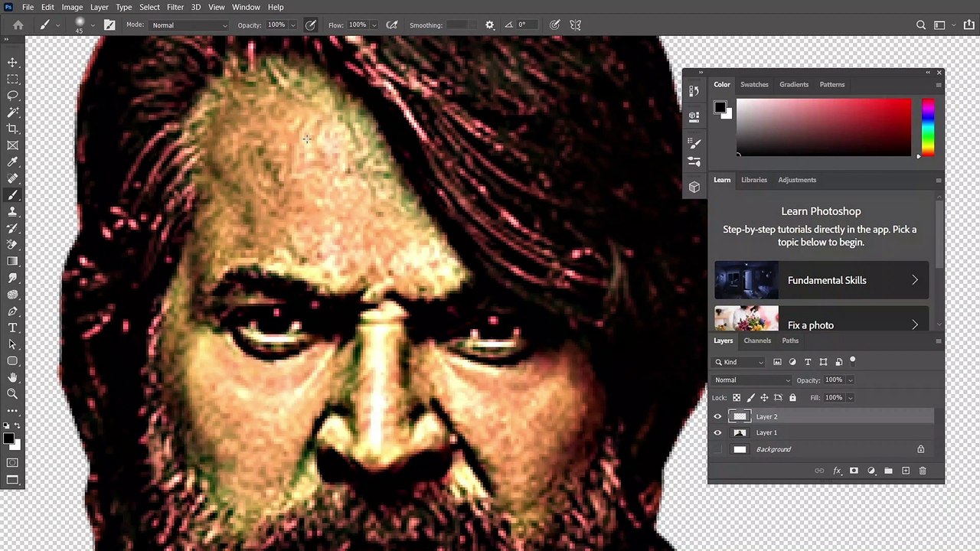Open smoothing options gear icon
This screenshot has height=551, width=980.
tap(490, 25)
